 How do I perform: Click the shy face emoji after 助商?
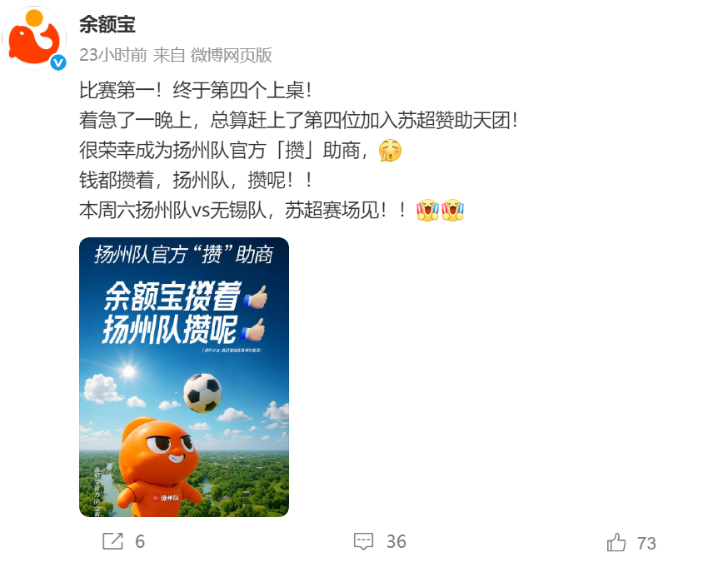click(390, 151)
